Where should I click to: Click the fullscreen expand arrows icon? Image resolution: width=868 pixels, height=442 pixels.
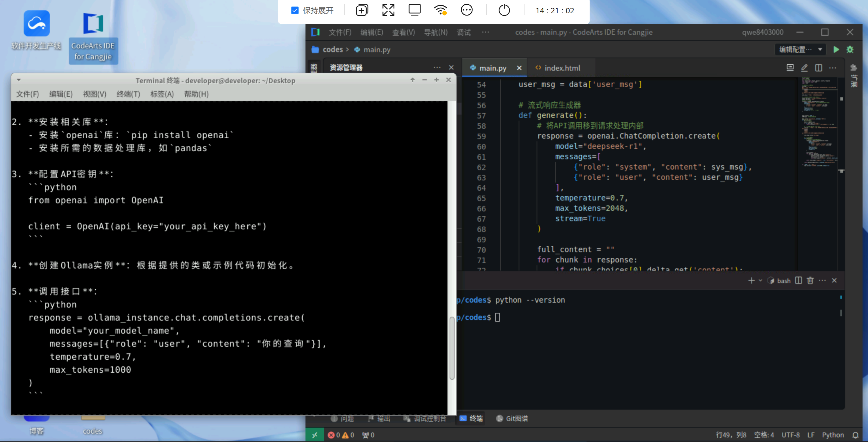pos(388,10)
